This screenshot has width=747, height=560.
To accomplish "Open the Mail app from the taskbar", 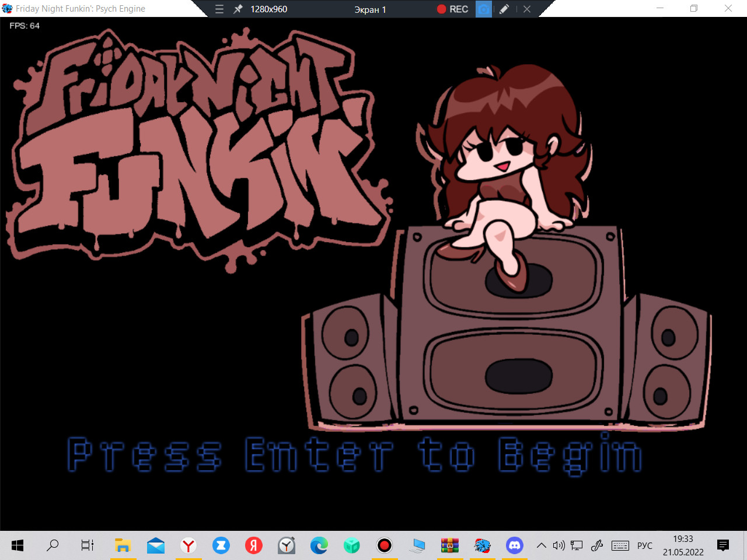I will [155, 545].
